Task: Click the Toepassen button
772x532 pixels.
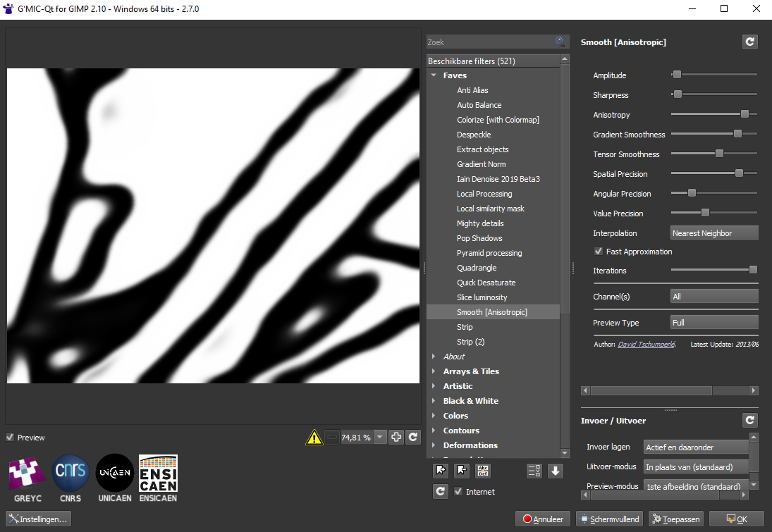Action: click(x=676, y=519)
